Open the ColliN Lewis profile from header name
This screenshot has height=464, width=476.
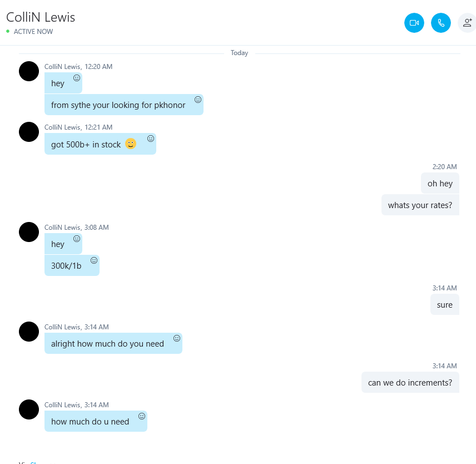[41, 17]
